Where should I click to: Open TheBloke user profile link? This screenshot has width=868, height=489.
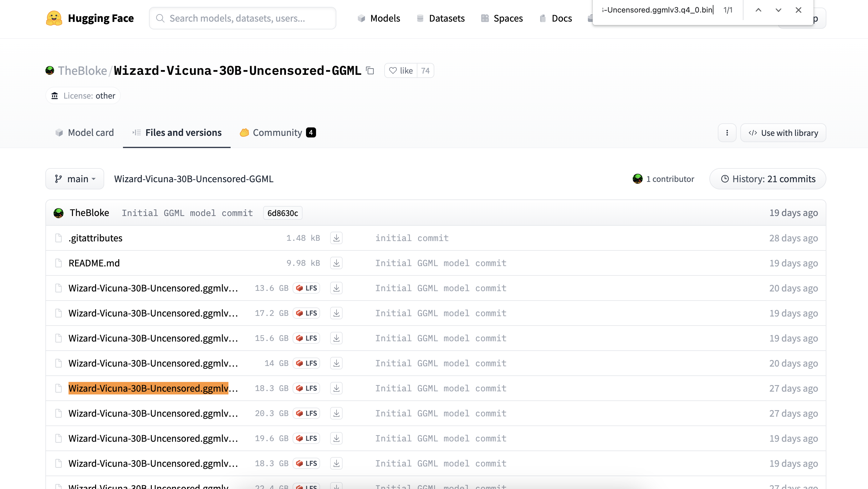click(x=82, y=70)
